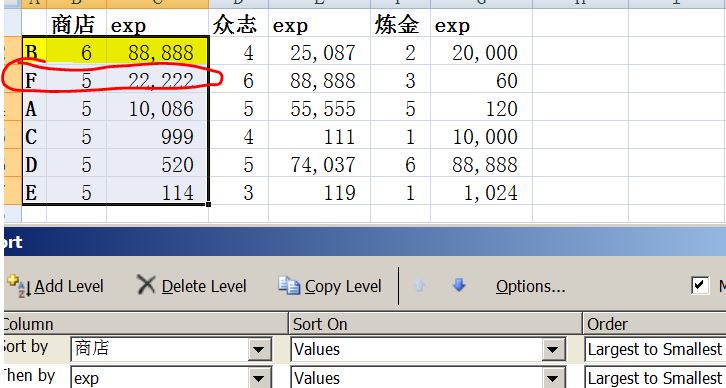Select the yellow cell containing 88,888
The height and width of the screenshot is (388, 726).
pyautogui.click(x=157, y=51)
